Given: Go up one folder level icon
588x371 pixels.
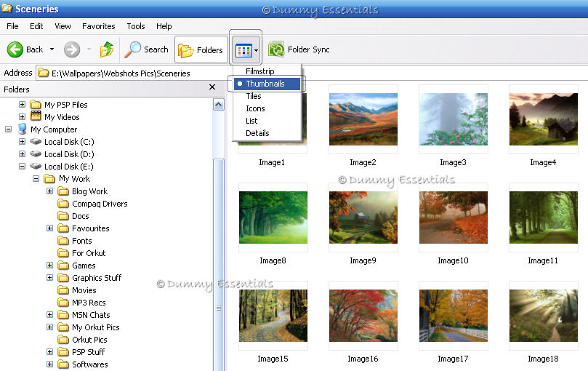Looking at the screenshot, I should pyautogui.click(x=107, y=49).
